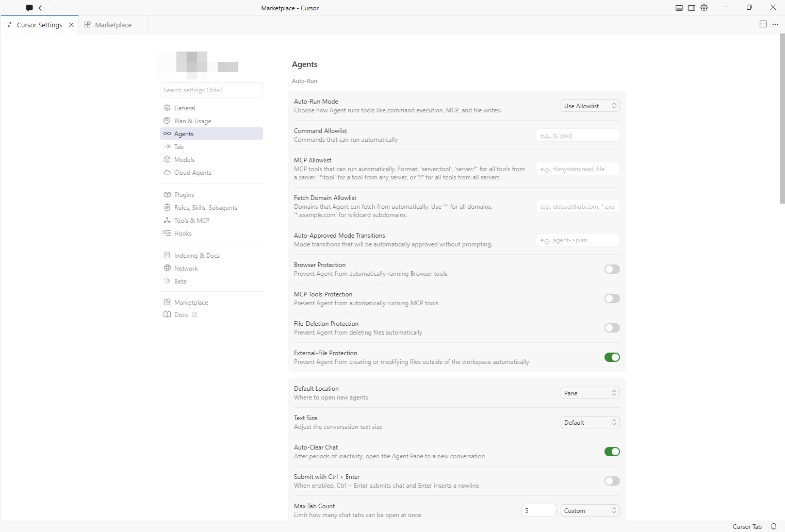The width and height of the screenshot is (785, 532).
Task: Click the Tools & MCP node icon
Action: [167, 220]
